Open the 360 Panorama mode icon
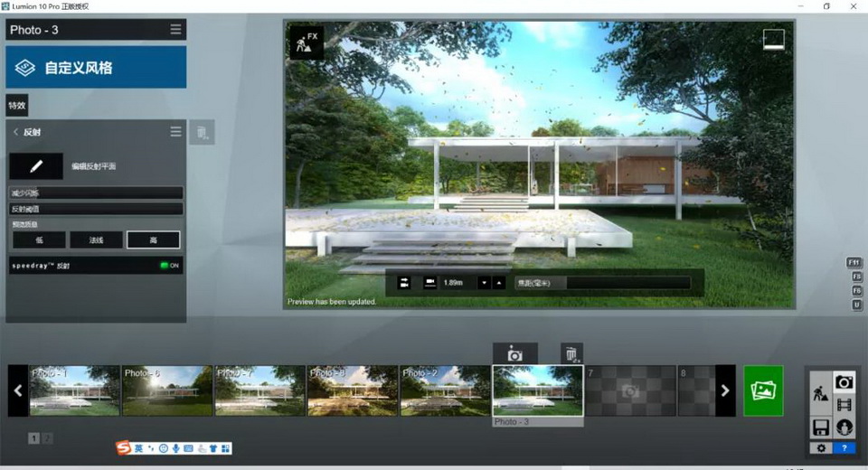 pyautogui.click(x=844, y=428)
